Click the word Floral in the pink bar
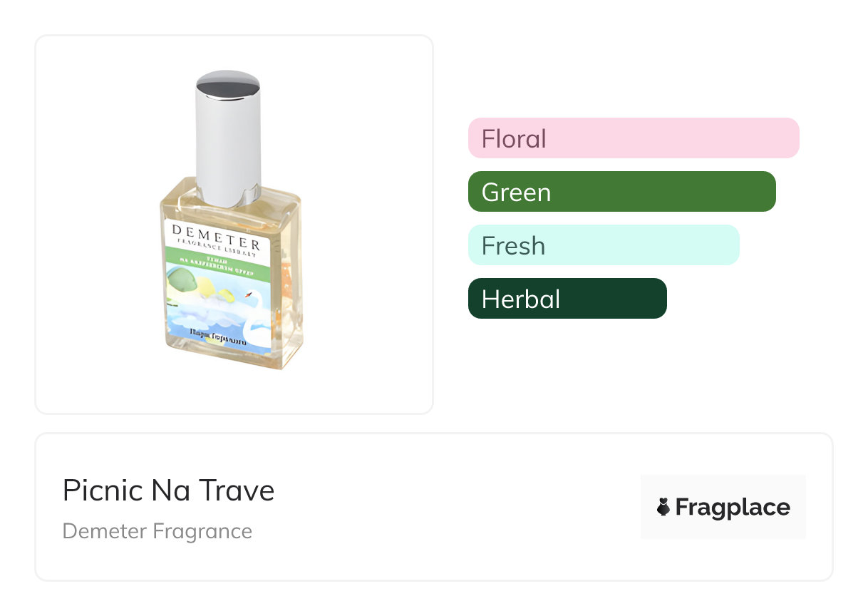The image size is (868, 616). coord(514,138)
